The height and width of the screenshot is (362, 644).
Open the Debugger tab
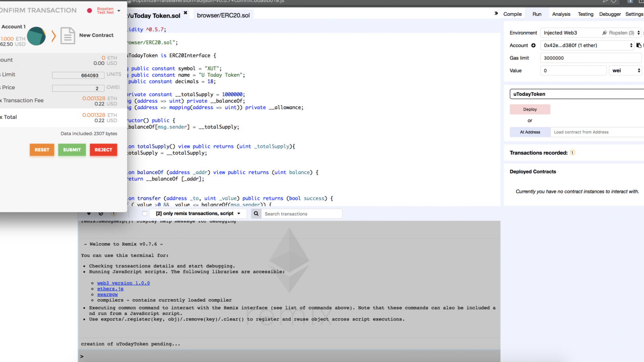pos(610,14)
